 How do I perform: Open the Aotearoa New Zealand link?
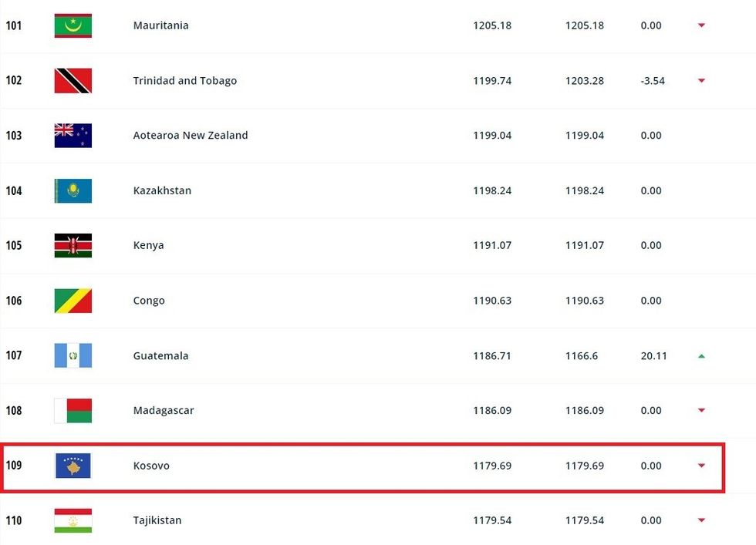click(191, 136)
